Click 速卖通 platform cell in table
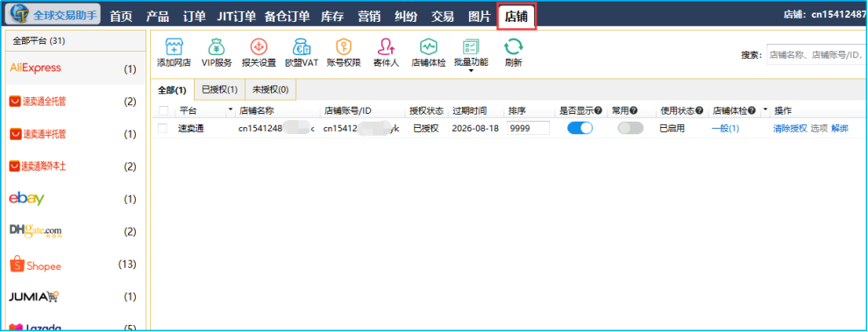The width and height of the screenshot is (868, 332). (191, 129)
